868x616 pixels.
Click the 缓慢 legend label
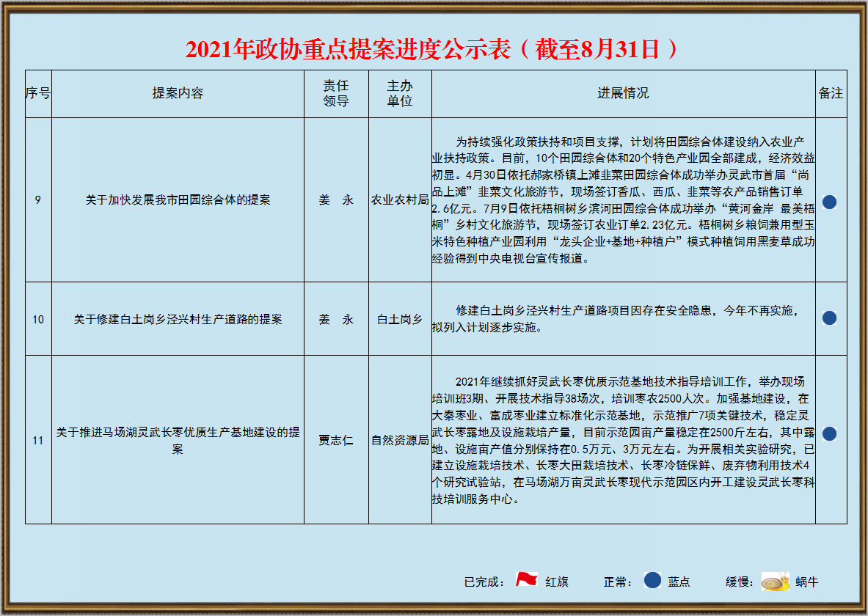tap(740, 582)
